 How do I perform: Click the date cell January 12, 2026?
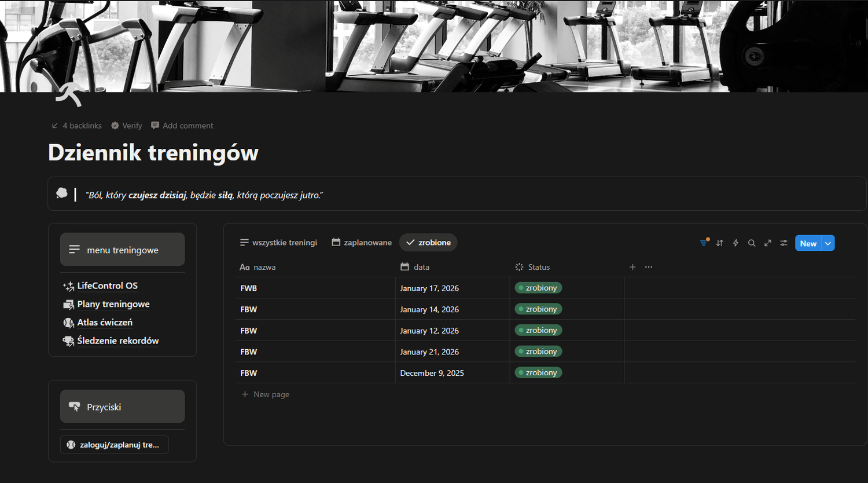coord(453,331)
